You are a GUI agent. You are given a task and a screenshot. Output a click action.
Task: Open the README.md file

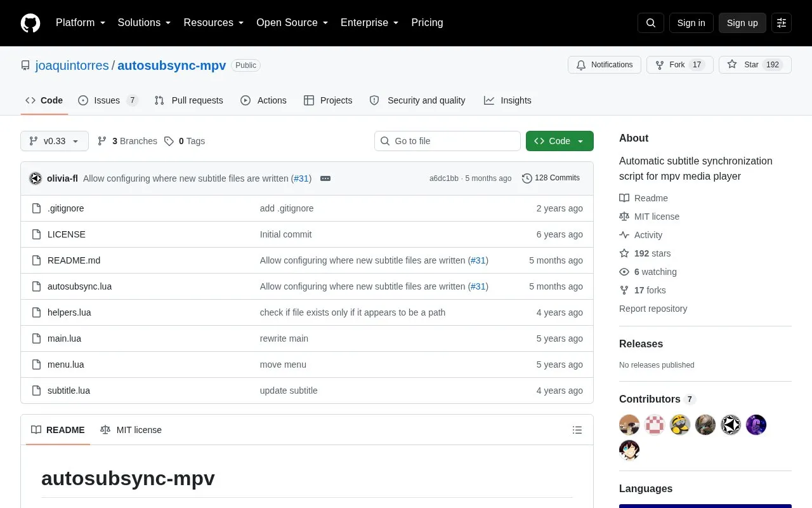click(x=74, y=260)
